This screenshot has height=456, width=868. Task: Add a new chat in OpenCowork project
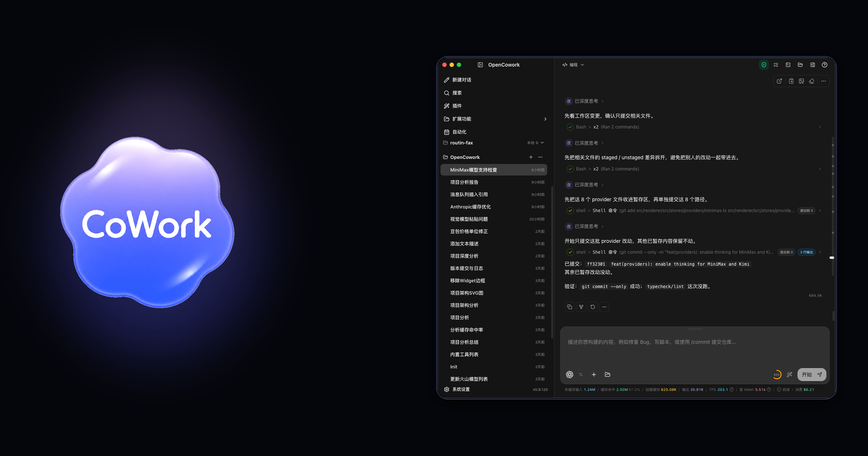pos(531,157)
